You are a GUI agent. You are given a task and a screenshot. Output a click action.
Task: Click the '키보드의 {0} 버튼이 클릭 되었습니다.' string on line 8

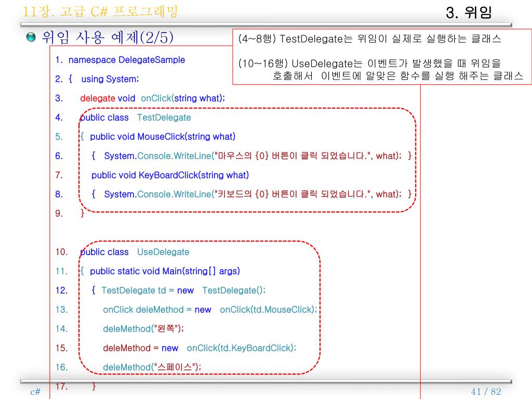(x=294, y=194)
